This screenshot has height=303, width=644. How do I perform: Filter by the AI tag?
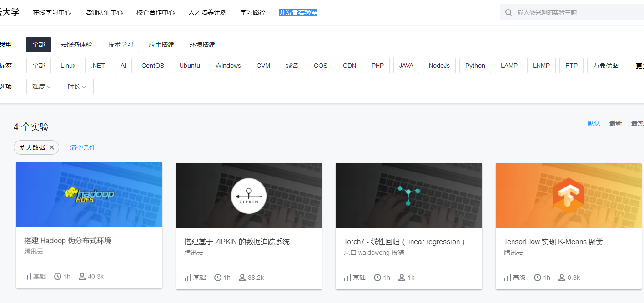(x=123, y=66)
